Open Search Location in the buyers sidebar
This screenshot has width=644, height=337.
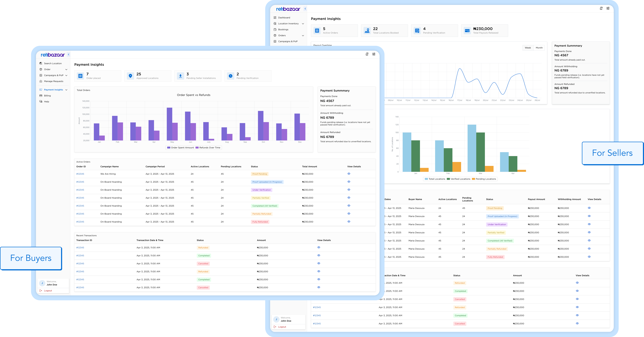click(x=53, y=64)
